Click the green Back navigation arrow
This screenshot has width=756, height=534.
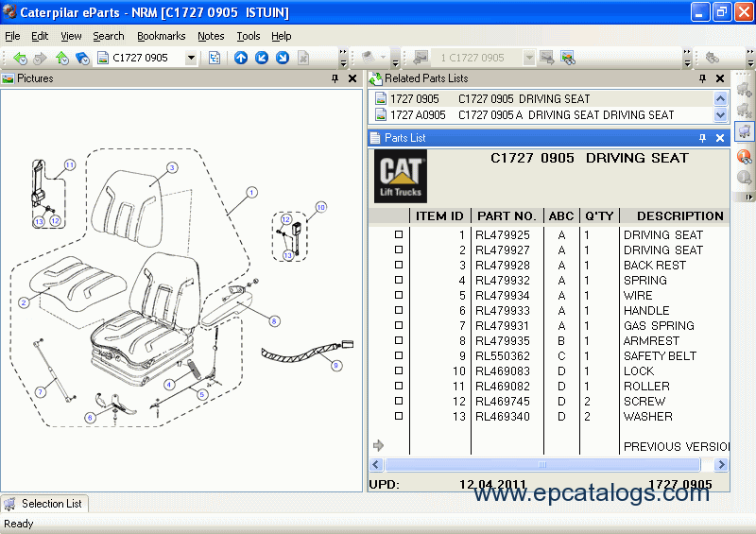click(x=20, y=58)
